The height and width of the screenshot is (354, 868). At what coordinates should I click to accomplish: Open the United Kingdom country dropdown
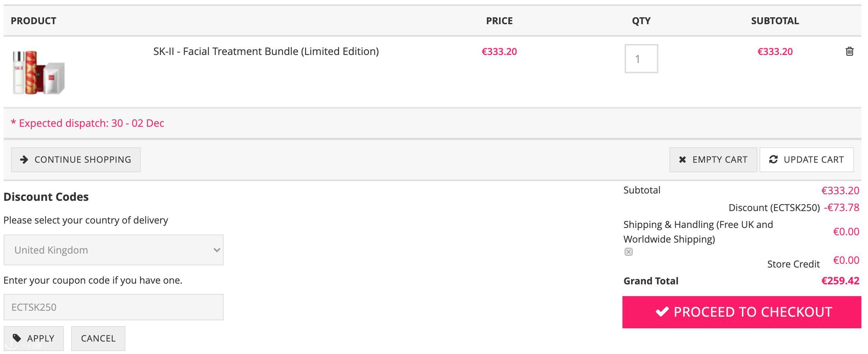(114, 250)
